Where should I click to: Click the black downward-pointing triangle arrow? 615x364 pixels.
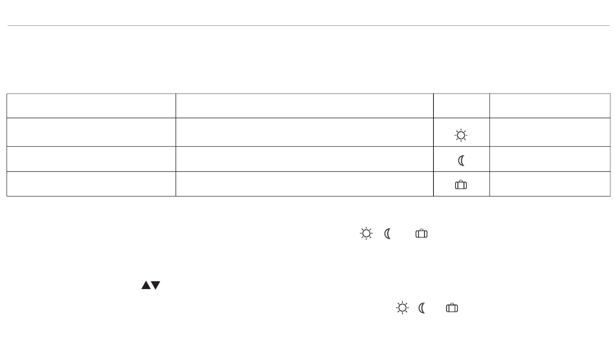(156, 285)
